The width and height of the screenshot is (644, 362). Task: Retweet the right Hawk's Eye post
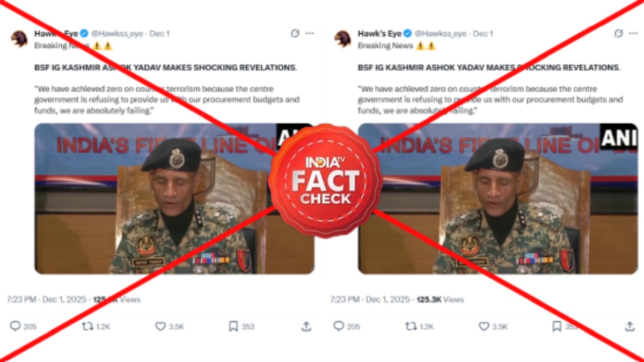(x=411, y=326)
